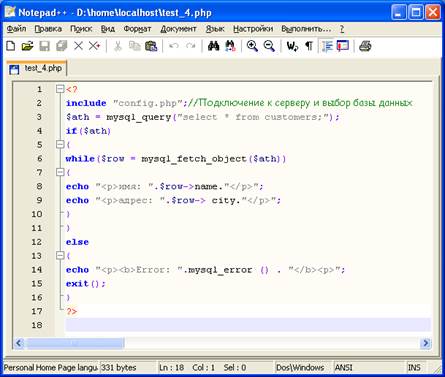Save the file with the floppy icon

click(44, 46)
